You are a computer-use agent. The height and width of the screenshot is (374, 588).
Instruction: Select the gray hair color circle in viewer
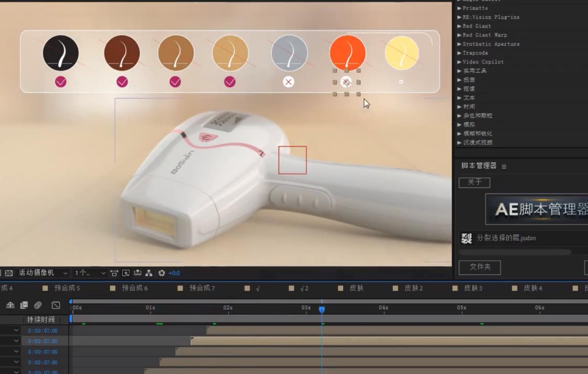[x=289, y=53]
